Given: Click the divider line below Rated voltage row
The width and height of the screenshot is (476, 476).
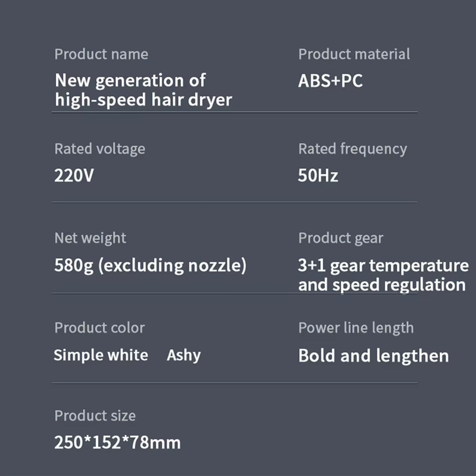Looking at the screenshot, I should coord(234,202).
